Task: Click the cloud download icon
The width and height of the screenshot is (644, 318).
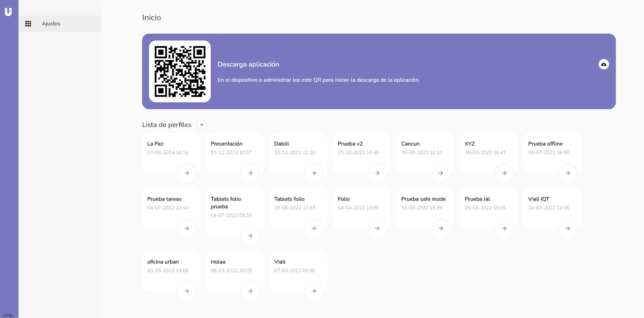Action: pyautogui.click(x=603, y=64)
